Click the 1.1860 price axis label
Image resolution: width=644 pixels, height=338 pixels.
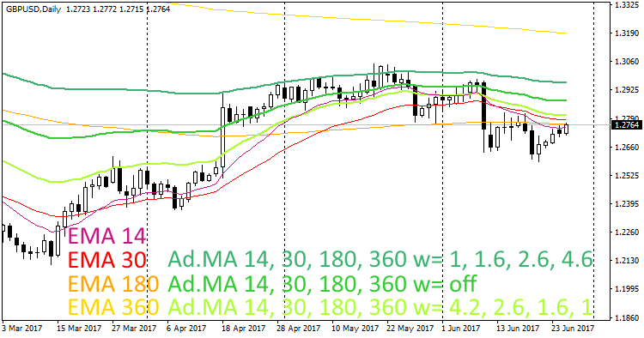(x=627, y=317)
